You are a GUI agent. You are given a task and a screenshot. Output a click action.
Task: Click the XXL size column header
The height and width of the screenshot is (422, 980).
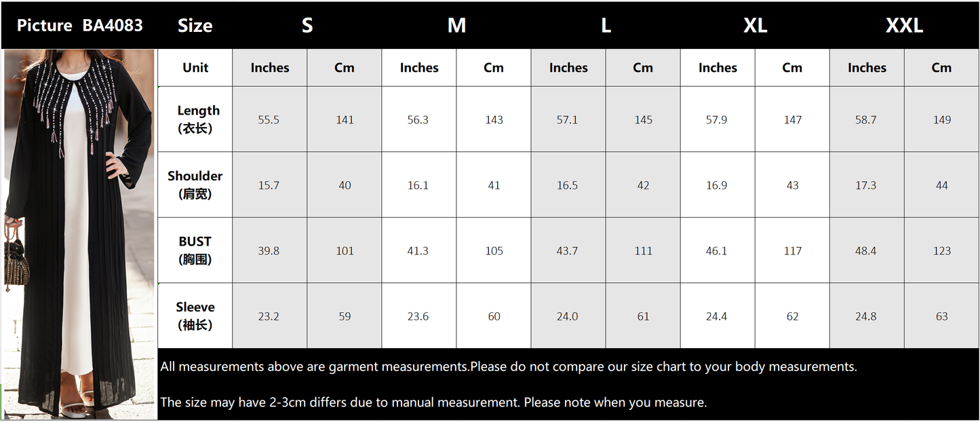pyautogui.click(x=904, y=26)
